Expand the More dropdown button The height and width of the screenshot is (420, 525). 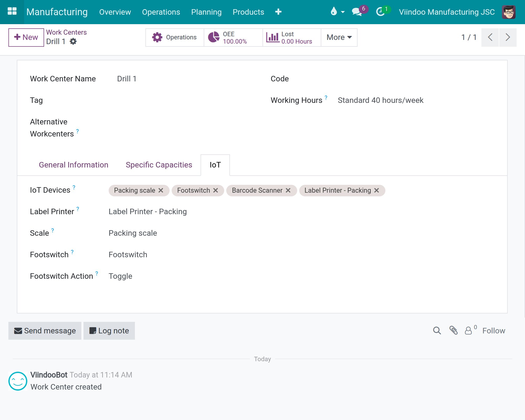[x=339, y=37]
